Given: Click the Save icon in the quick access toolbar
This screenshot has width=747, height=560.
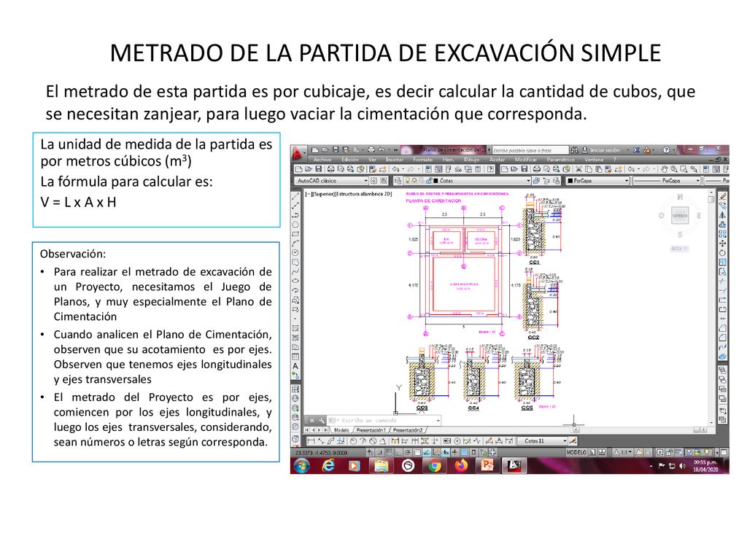Looking at the screenshot, I should (336, 149).
